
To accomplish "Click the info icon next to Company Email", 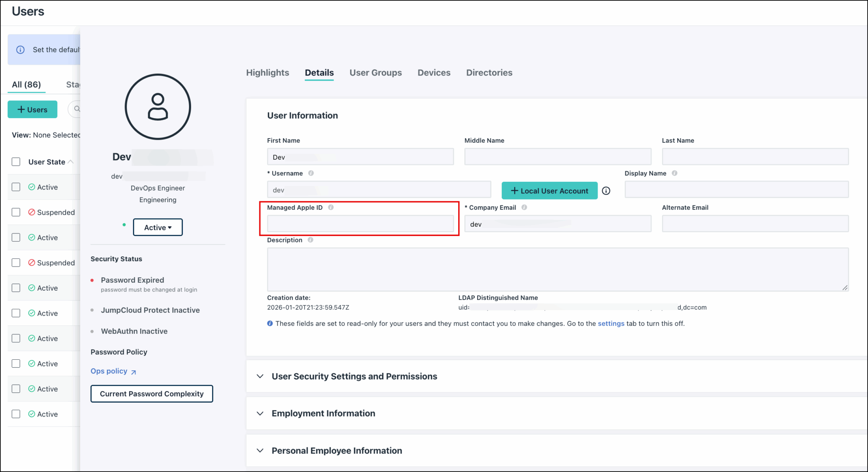I will click(x=524, y=208).
